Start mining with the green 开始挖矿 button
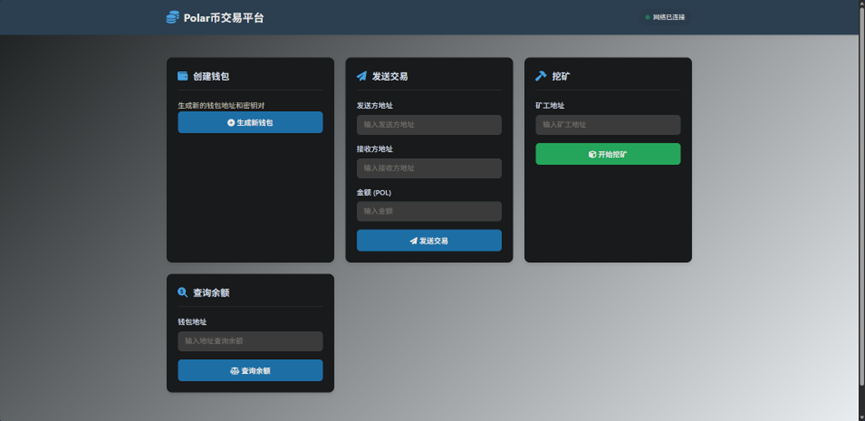This screenshot has width=865, height=421. pos(608,154)
